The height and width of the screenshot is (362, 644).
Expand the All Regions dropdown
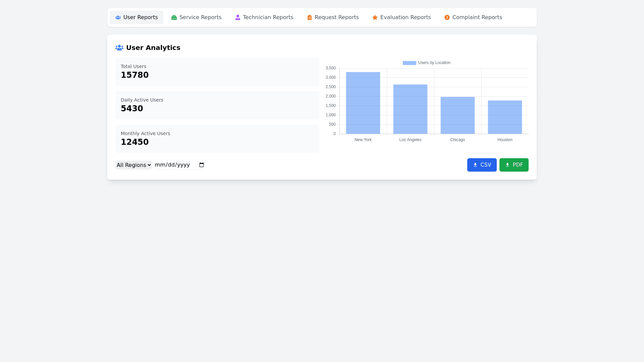(x=133, y=165)
